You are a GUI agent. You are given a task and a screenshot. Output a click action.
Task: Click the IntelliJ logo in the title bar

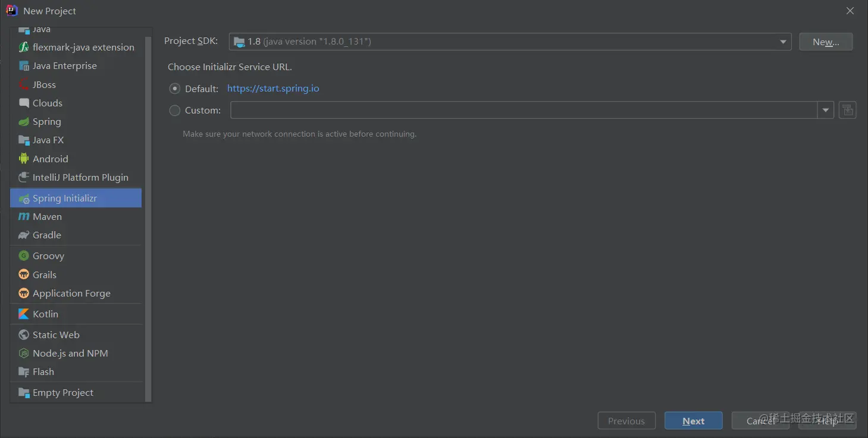(x=12, y=11)
